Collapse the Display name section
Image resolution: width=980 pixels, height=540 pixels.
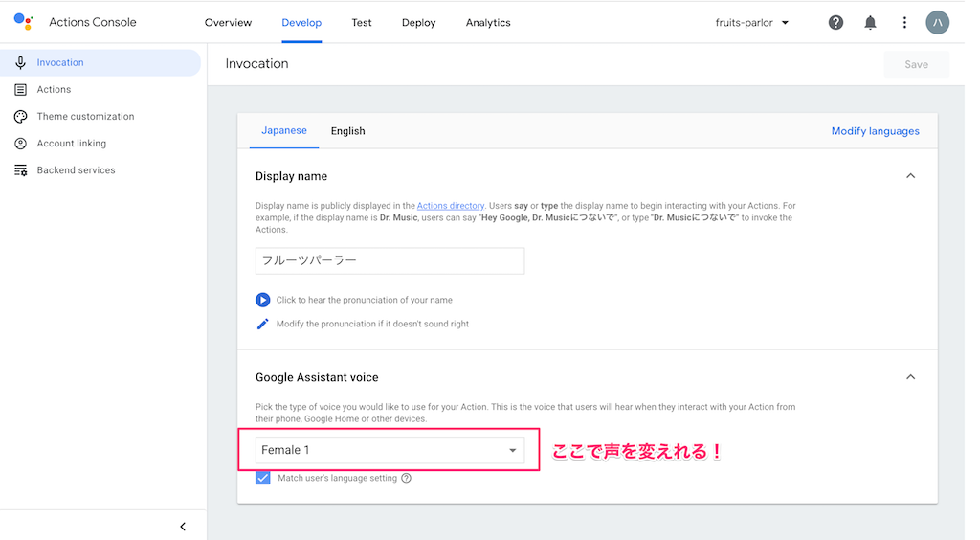[911, 175]
